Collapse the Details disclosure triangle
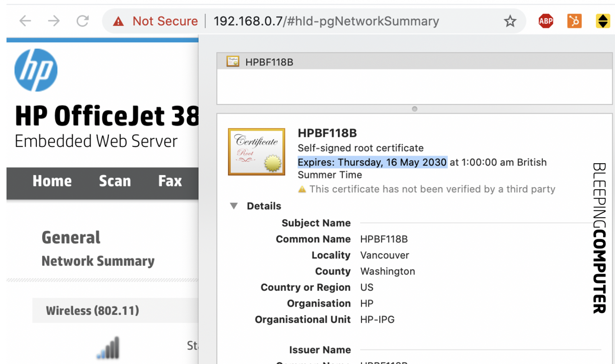This screenshot has width=615, height=364. click(x=234, y=206)
